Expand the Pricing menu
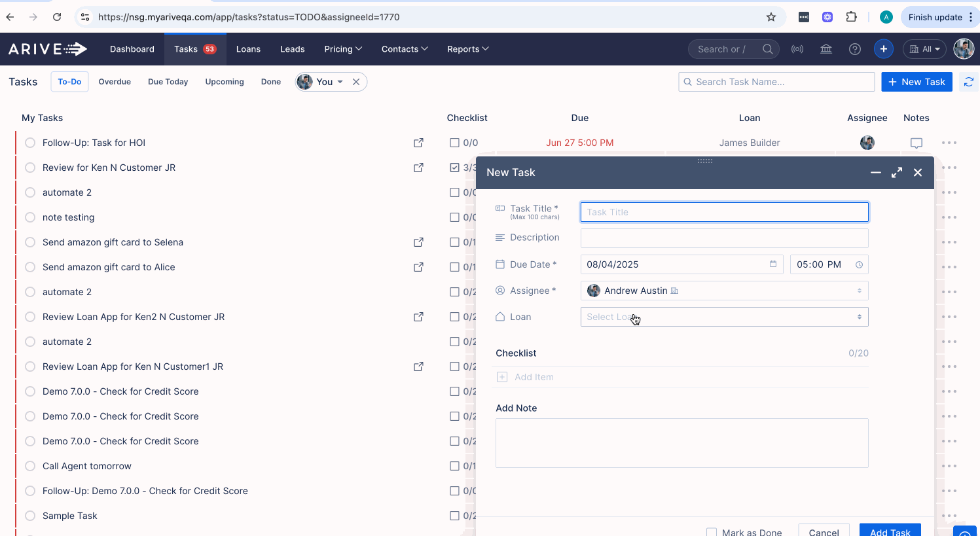This screenshot has width=980, height=536. point(343,49)
